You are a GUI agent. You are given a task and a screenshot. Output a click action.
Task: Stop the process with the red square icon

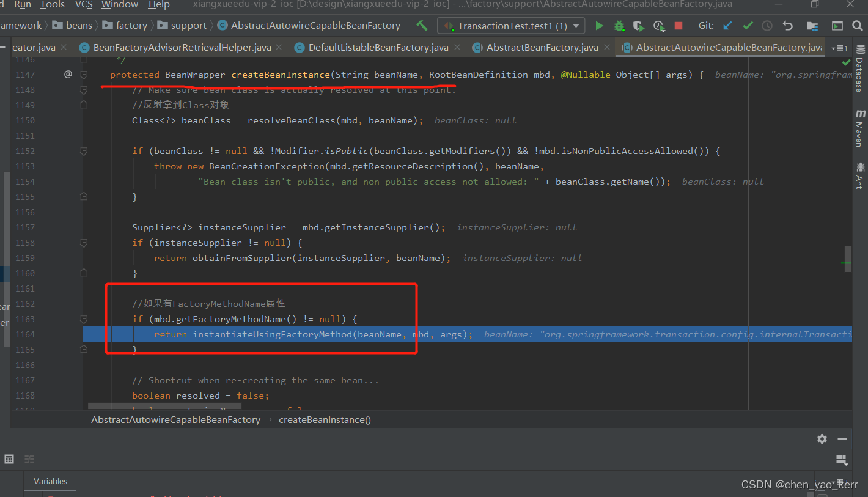(x=678, y=26)
